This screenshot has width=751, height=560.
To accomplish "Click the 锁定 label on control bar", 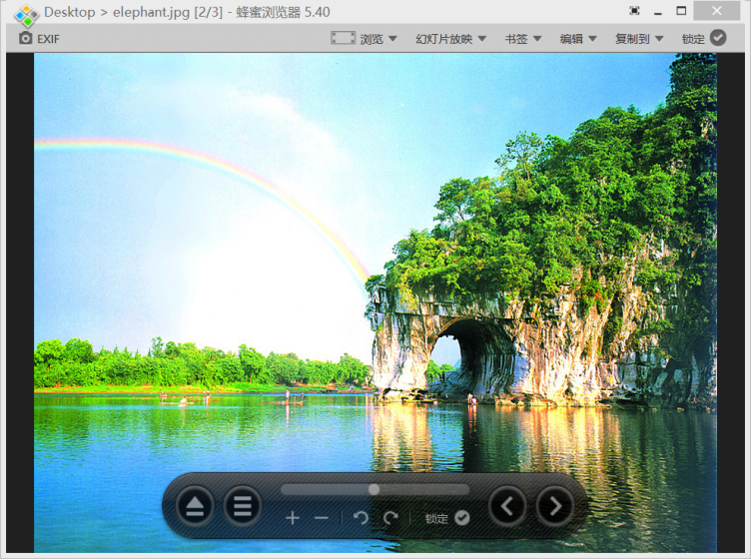I will pyautogui.click(x=436, y=518).
